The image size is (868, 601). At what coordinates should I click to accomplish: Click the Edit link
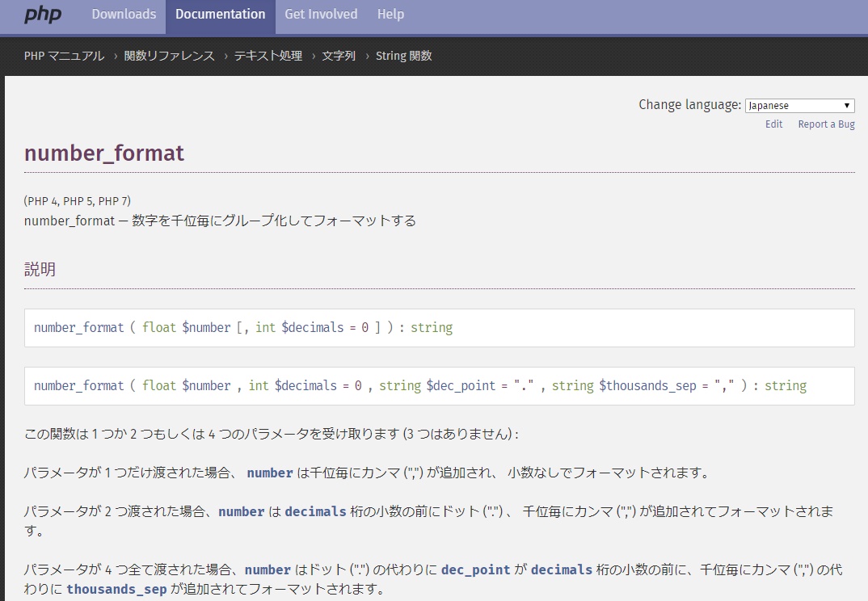[x=774, y=124]
